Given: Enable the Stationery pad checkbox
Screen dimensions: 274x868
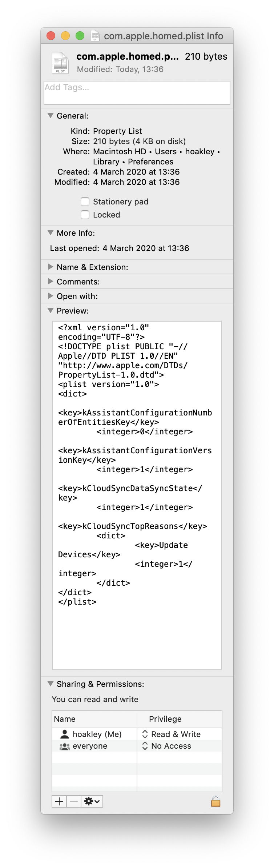Looking at the screenshot, I should [x=85, y=201].
